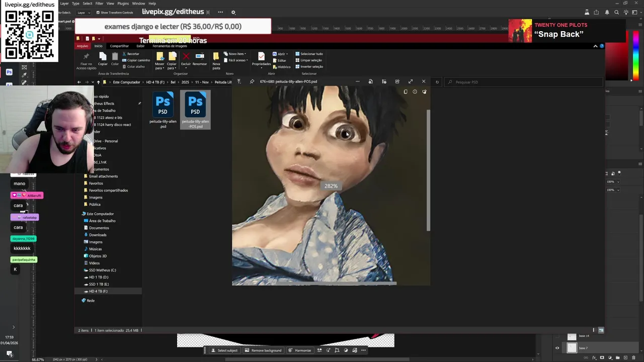Image resolution: width=644 pixels, height=362 pixels.
Task: Click the up-arrow navigation button in Explorer
Action: click(x=98, y=82)
